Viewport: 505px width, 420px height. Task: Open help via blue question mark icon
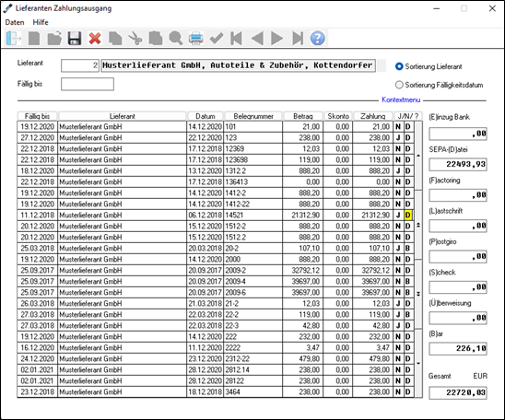[x=318, y=39]
